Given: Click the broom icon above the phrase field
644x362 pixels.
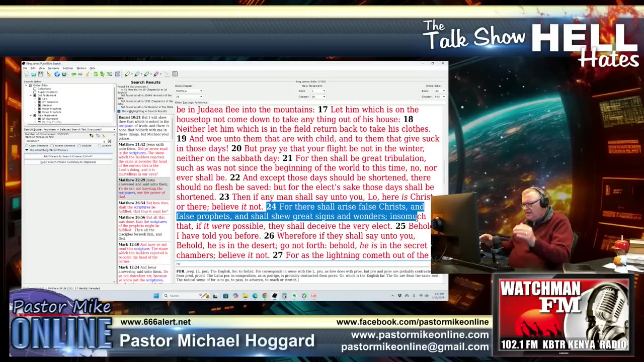Looking at the screenshot, I should [104, 136].
